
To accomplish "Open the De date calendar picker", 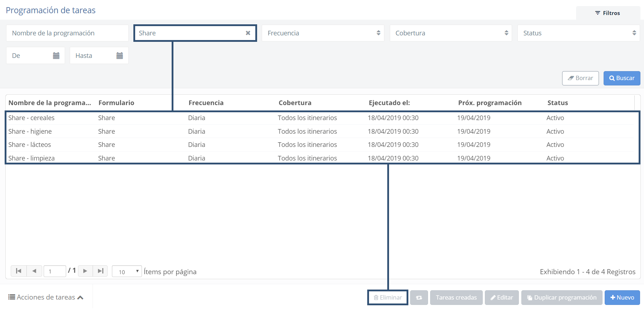I will (56, 55).
